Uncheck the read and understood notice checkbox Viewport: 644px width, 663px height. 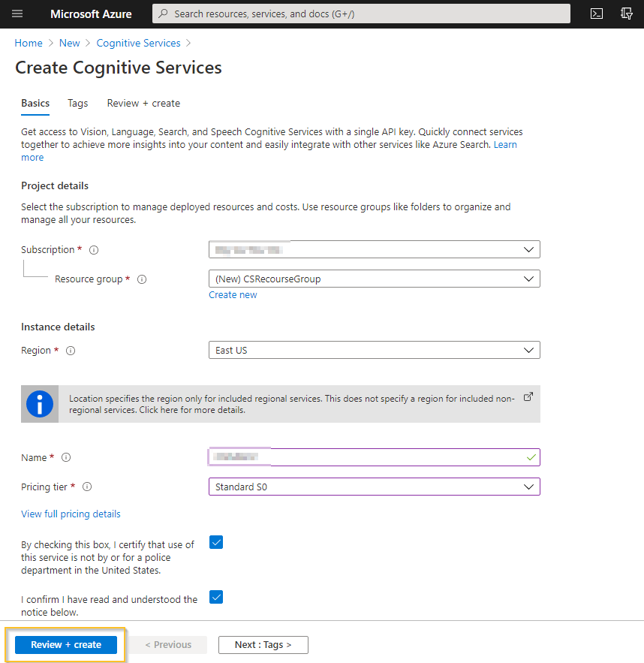(216, 597)
